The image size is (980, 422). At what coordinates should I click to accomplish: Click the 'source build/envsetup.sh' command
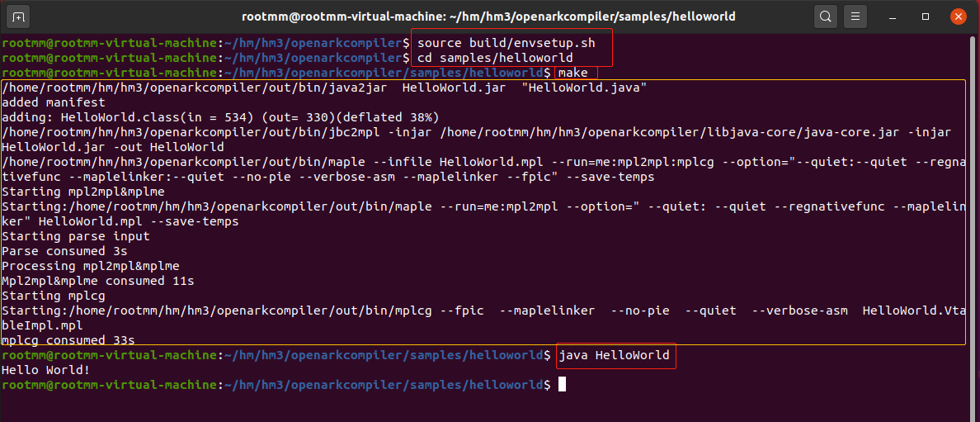coord(506,43)
